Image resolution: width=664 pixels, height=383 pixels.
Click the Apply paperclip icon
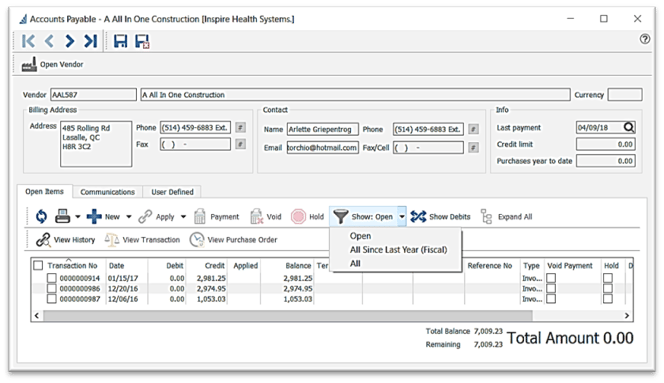145,216
